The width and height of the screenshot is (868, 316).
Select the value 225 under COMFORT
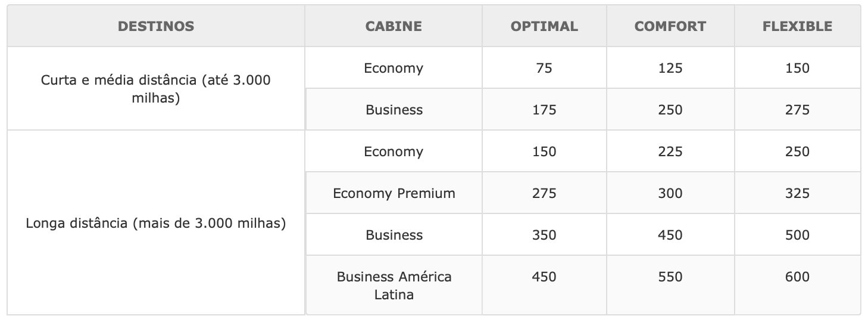point(670,151)
